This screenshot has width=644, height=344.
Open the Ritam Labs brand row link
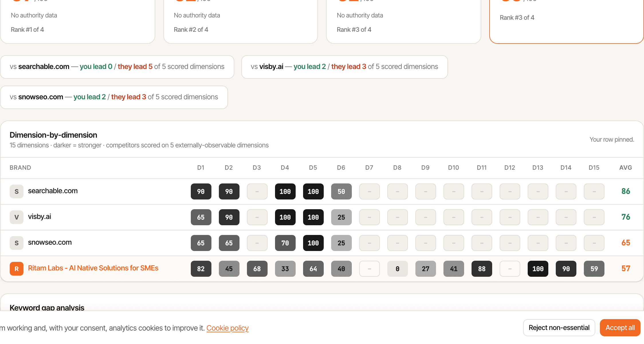pos(93,268)
